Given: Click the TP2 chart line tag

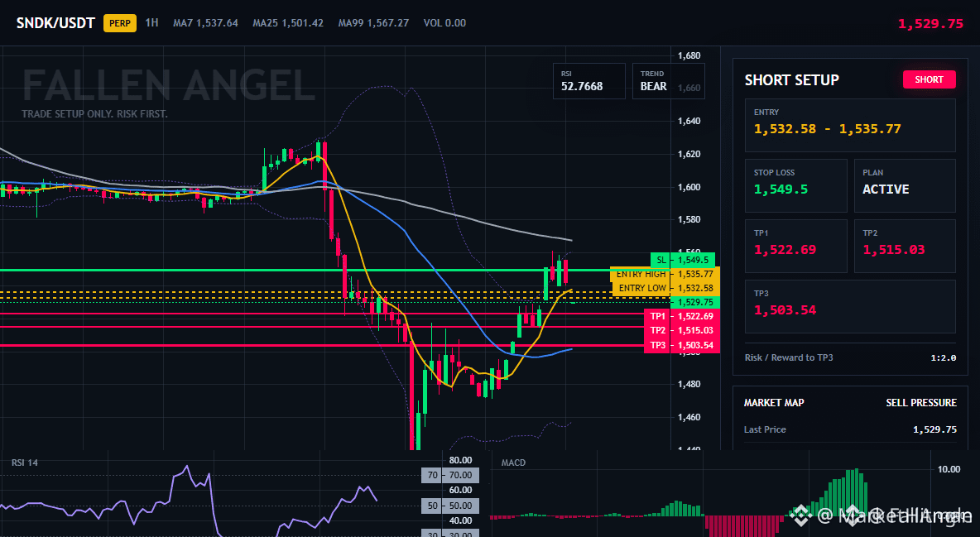Looking at the screenshot, I should 682,331.
